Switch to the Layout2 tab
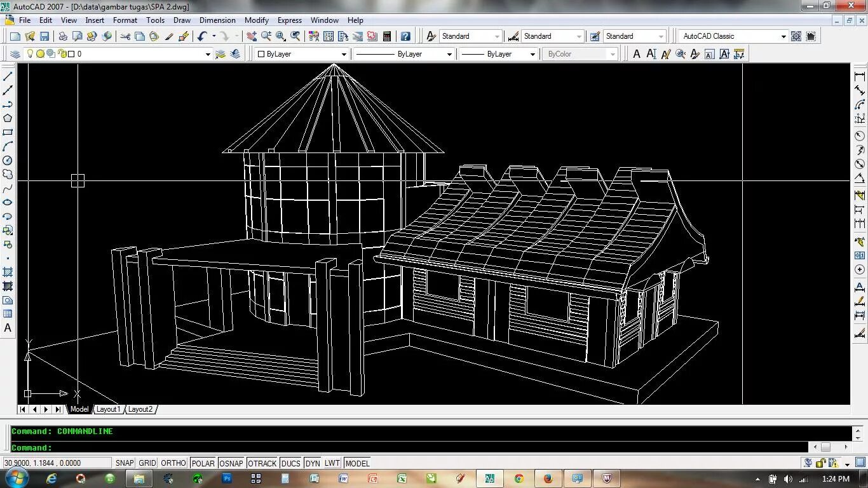The width and height of the screenshot is (868, 488). point(140,409)
